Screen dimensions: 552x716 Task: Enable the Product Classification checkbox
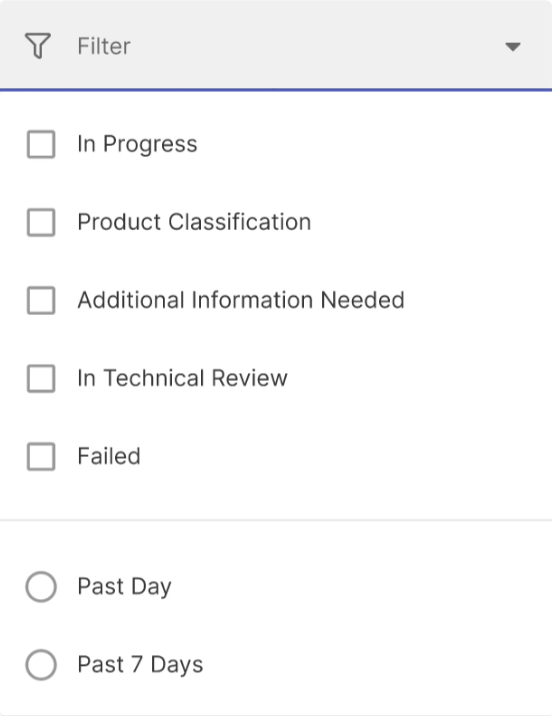point(41,222)
